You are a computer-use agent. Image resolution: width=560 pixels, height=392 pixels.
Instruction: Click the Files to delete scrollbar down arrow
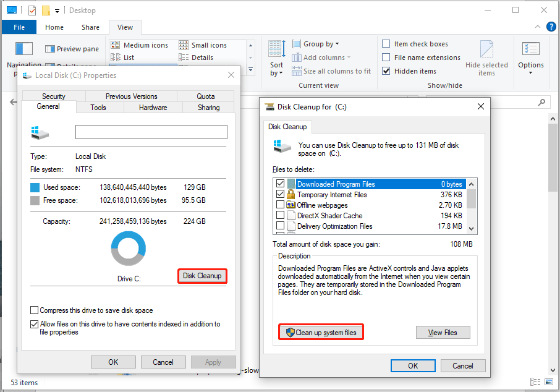point(471,229)
